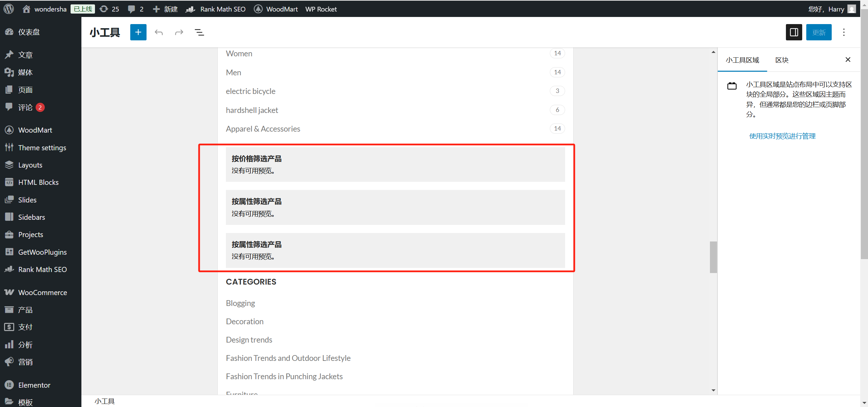Open WoodMart menu from the admin bar
Image resolution: width=868 pixels, height=407 pixels.
(x=275, y=9)
